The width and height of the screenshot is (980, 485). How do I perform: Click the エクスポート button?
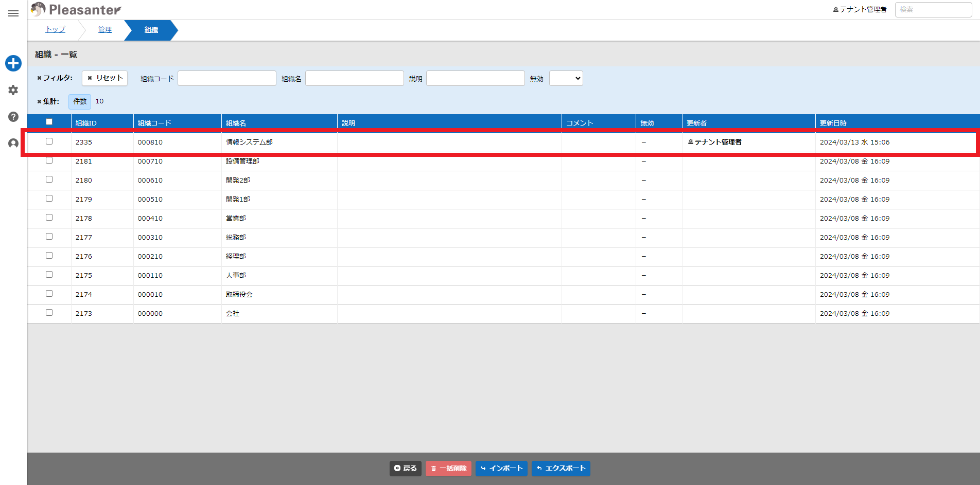pos(561,468)
